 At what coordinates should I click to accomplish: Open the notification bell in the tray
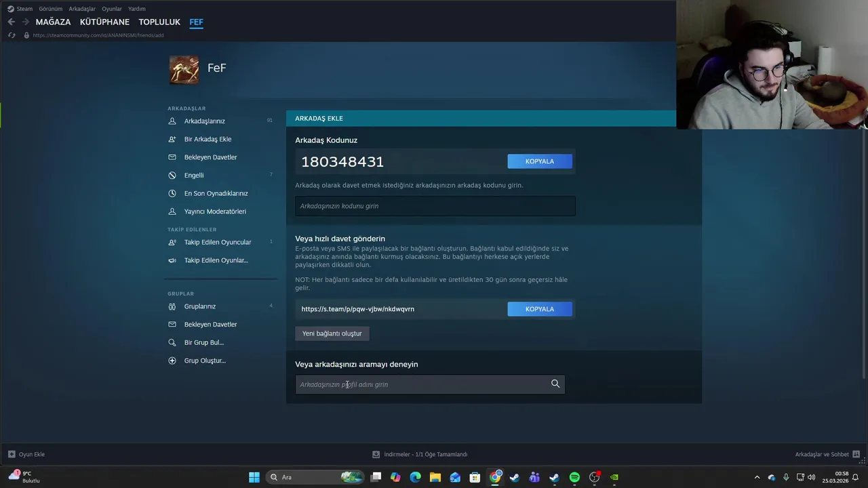[x=855, y=477]
